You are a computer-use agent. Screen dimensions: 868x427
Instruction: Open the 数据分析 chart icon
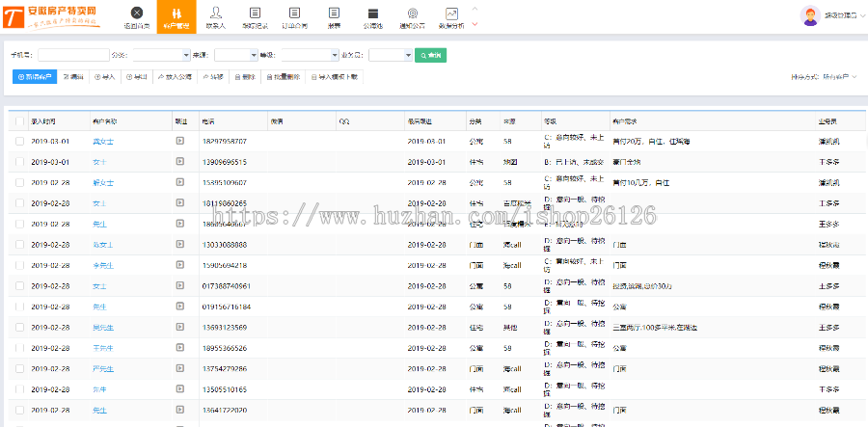(451, 13)
